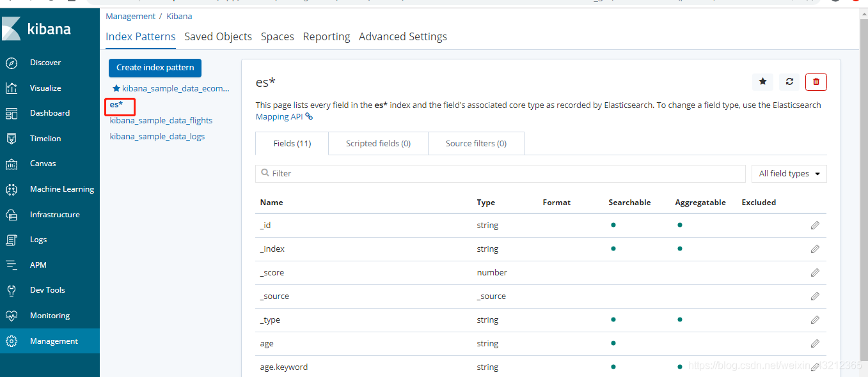Open Discover compass icon in sidebar
The width and height of the screenshot is (868, 377).
pos(12,63)
